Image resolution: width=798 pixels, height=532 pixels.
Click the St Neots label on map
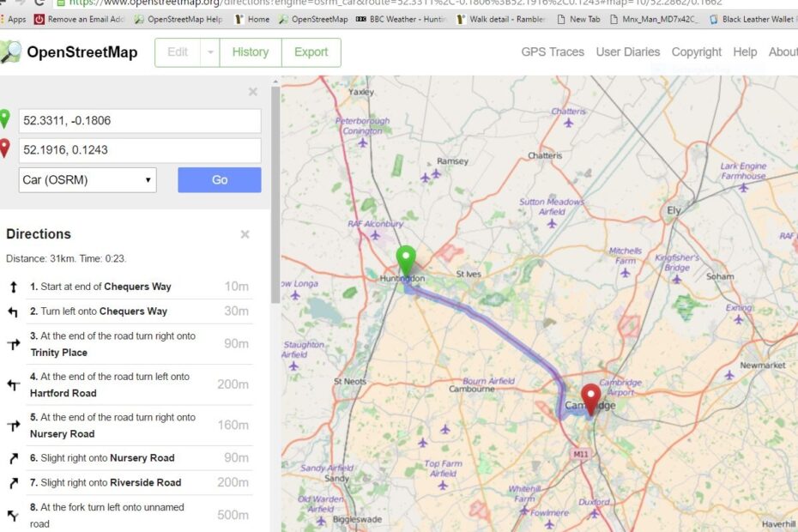(x=350, y=381)
